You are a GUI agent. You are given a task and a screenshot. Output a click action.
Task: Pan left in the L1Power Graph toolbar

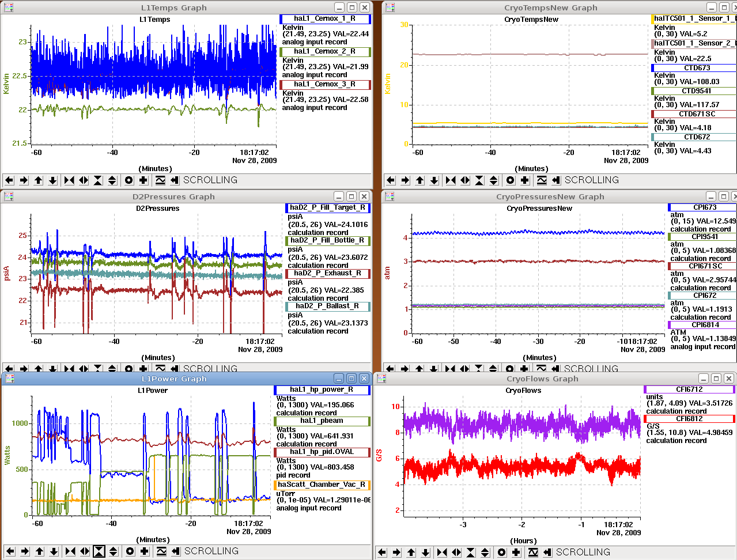(10, 551)
